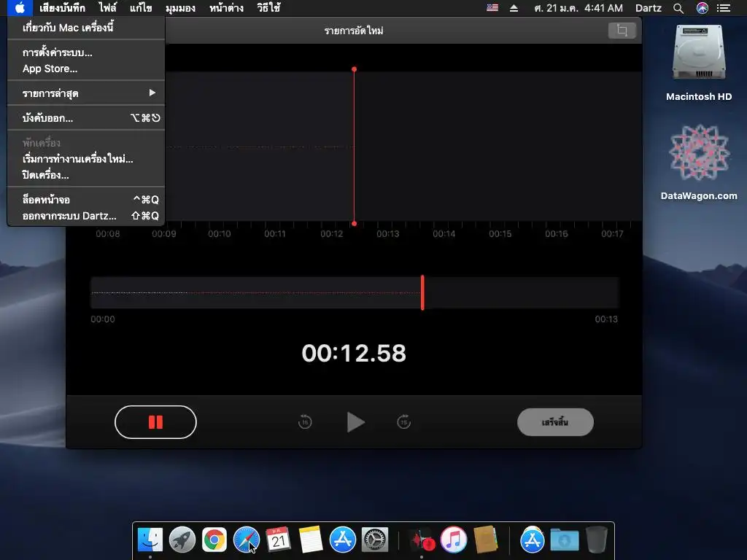Pause the recording with the red pause button
Screen dimensions: 747x560
(x=155, y=422)
